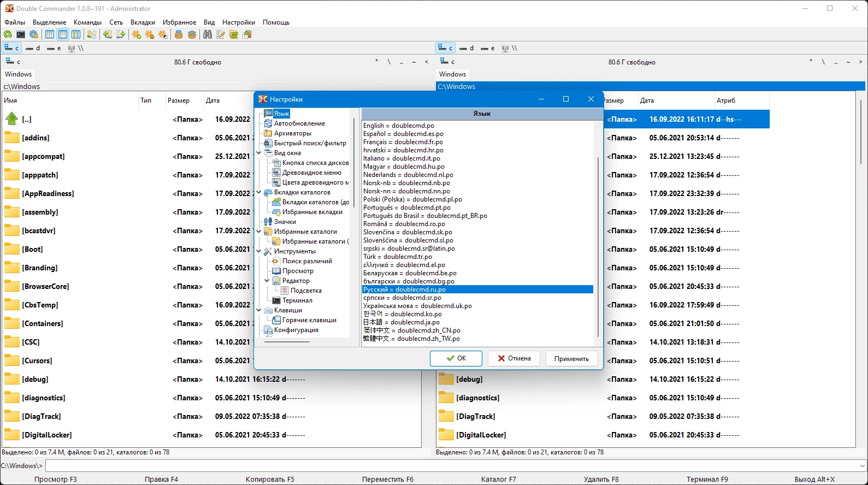Click the command line input field
The image size is (868, 485).
coord(451,466)
